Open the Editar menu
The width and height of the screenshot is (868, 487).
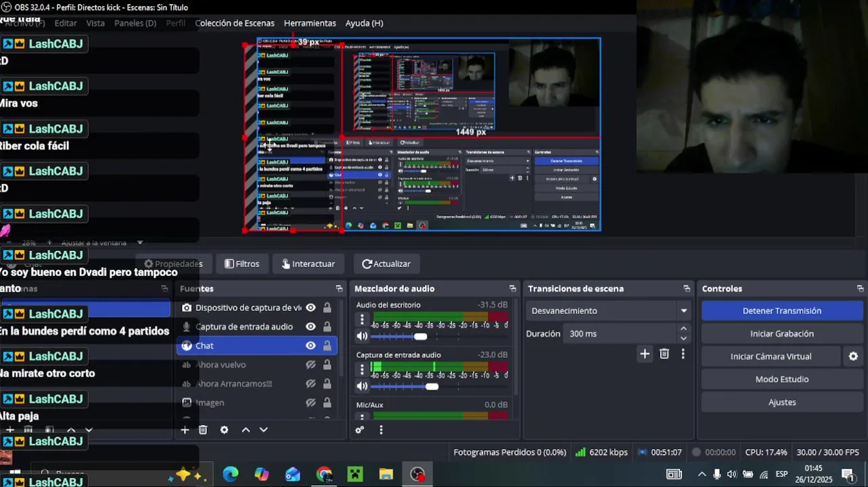[66, 23]
